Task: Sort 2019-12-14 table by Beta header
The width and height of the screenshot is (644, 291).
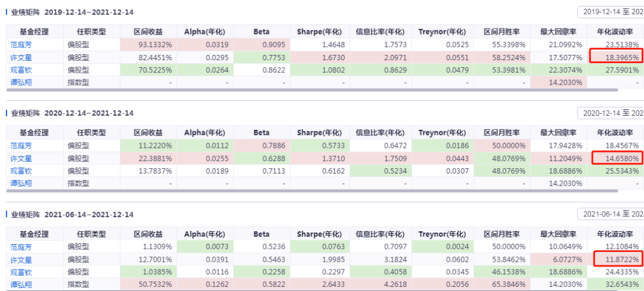Action: pyautogui.click(x=262, y=32)
